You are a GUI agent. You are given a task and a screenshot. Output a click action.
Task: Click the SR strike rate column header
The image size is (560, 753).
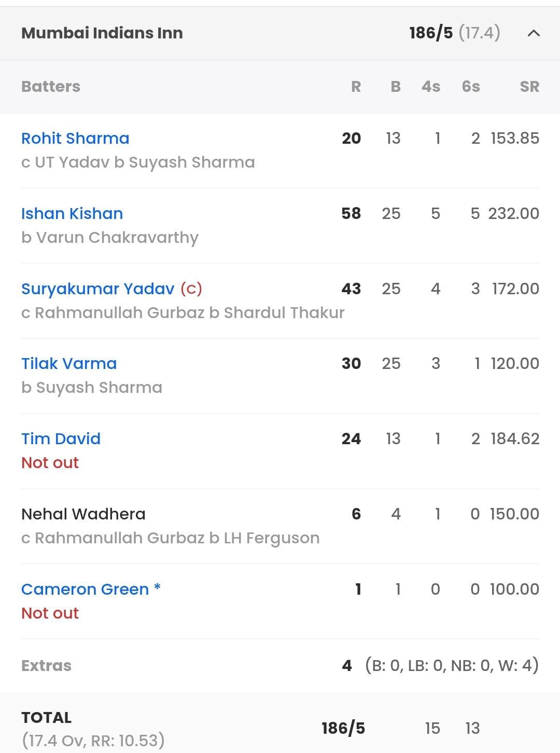coord(530,87)
